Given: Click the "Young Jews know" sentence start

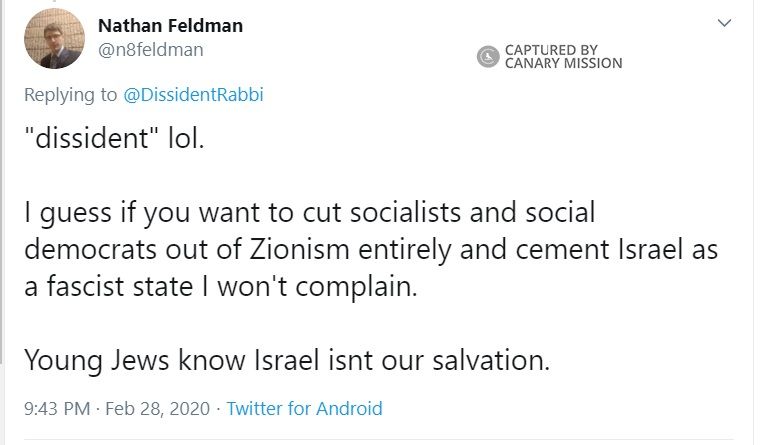Looking at the screenshot, I should (x=118, y=360).
